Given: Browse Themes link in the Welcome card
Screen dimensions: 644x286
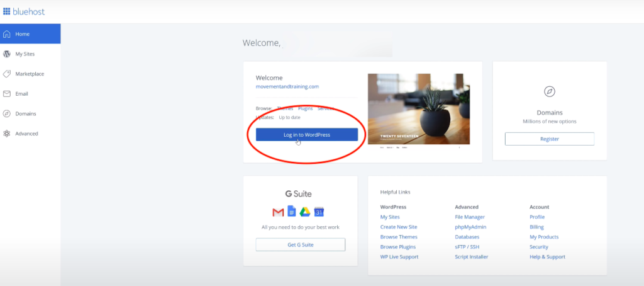Looking at the screenshot, I should (285, 108).
